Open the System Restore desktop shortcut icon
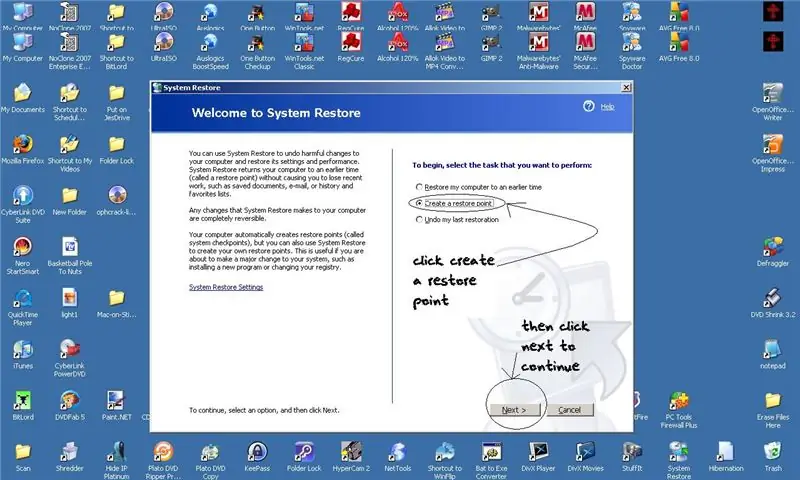Screen dimensions: 800x480 pos(679,452)
